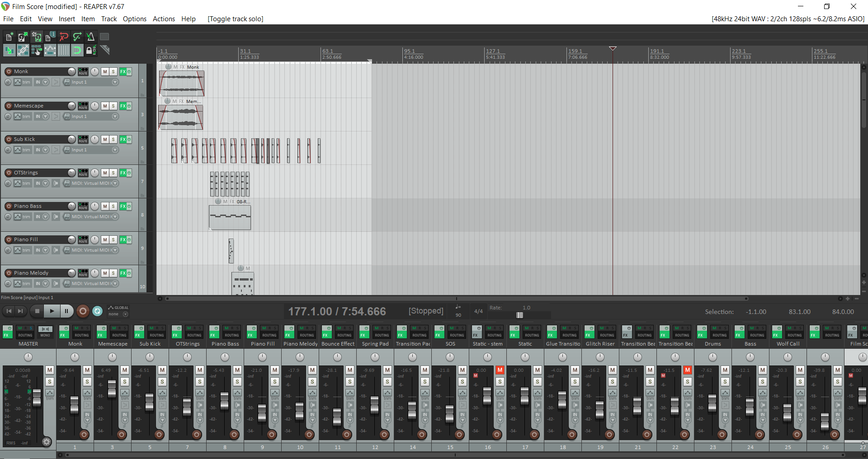This screenshot has width=868, height=459.
Task: Click the red Undo arrow icon
Action: point(64,37)
